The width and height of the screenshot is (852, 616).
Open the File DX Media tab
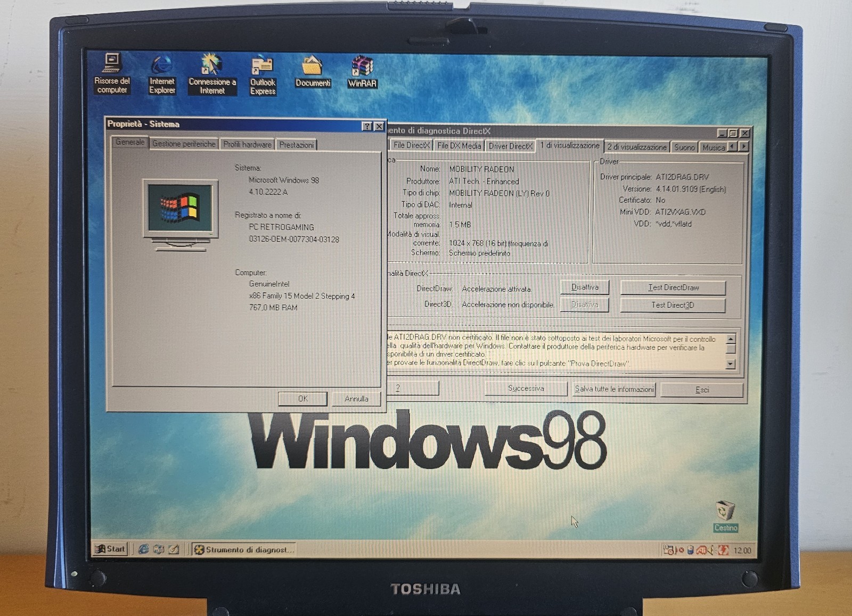pyautogui.click(x=459, y=146)
